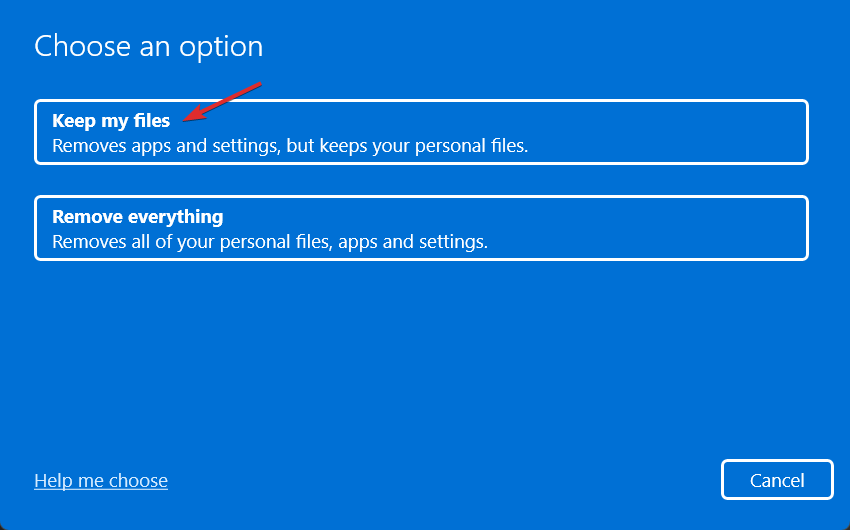850x530 pixels.
Task: Click the bold "Remove everything" title
Action: click(x=137, y=217)
